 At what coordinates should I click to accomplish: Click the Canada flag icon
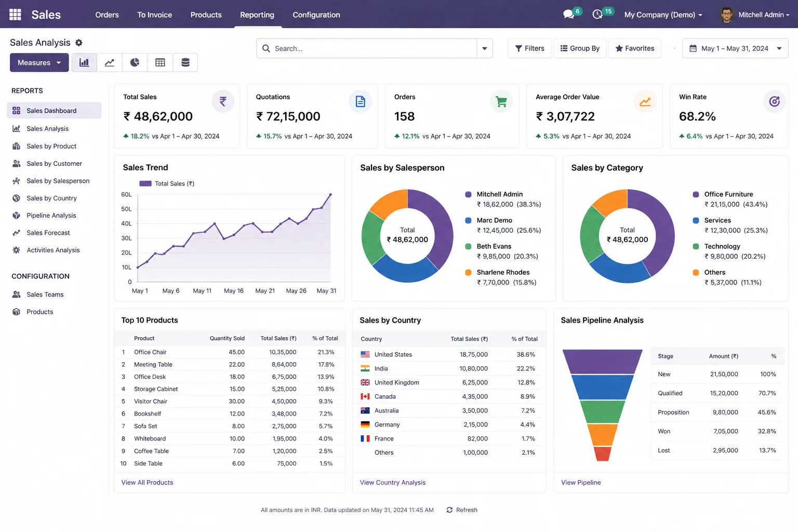[x=365, y=396]
